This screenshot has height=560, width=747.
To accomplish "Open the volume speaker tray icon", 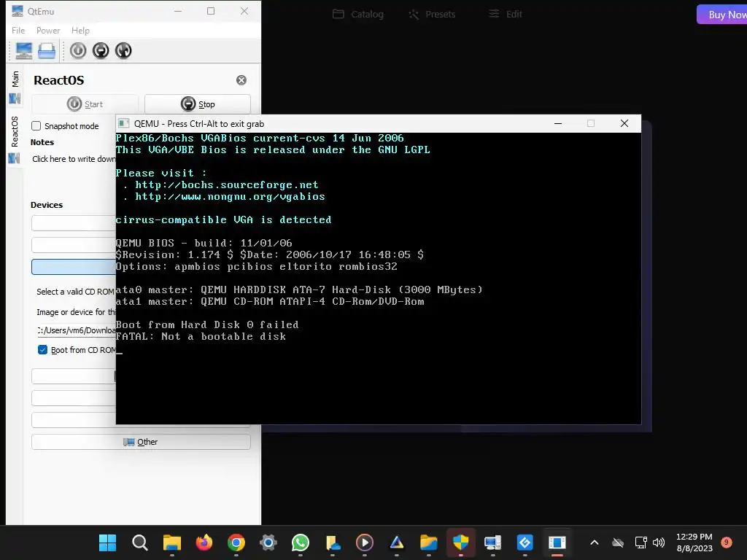I will point(659,542).
